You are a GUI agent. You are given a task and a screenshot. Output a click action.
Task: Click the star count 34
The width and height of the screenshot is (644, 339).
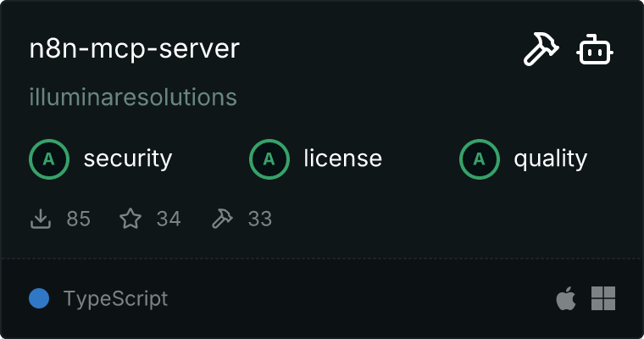[x=169, y=220]
